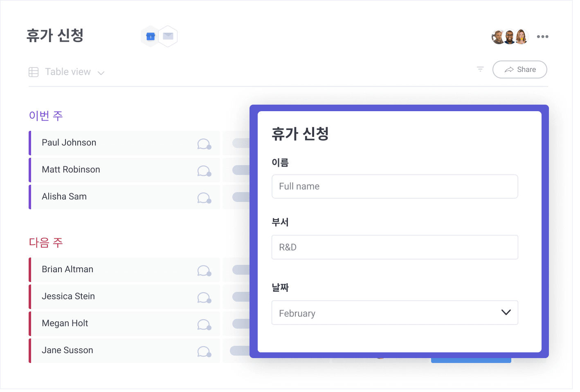Click the 날짜 field label

pos(280,288)
